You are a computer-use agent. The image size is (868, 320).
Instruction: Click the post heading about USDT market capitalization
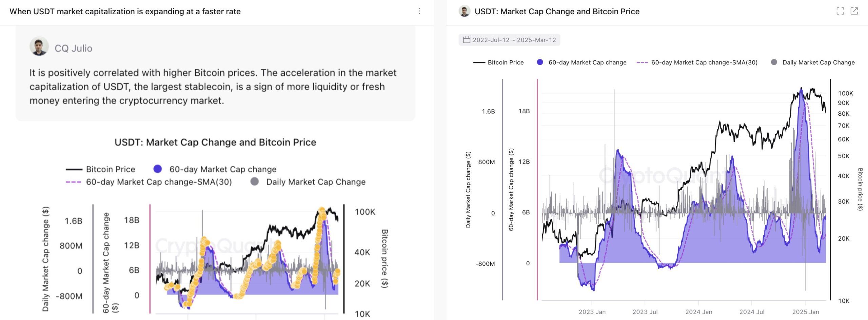tap(125, 12)
